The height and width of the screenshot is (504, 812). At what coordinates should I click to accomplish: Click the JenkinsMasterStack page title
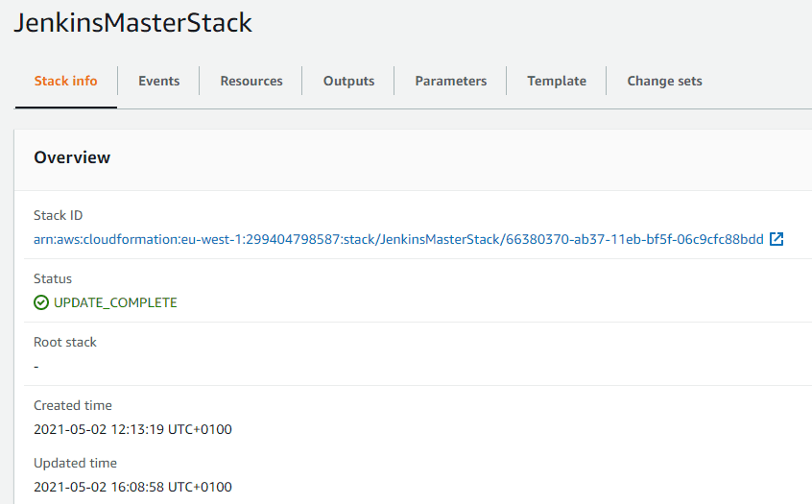coord(133,24)
